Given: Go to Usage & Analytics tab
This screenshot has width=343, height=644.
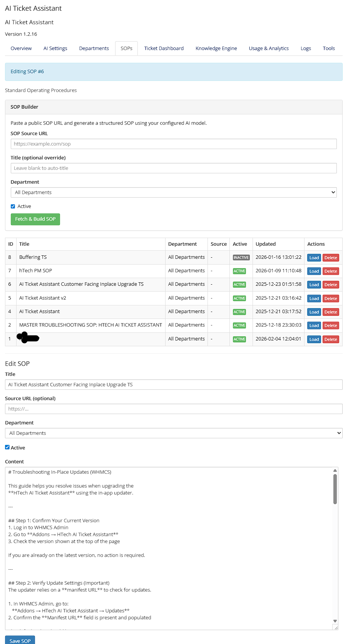Looking at the screenshot, I should point(269,49).
